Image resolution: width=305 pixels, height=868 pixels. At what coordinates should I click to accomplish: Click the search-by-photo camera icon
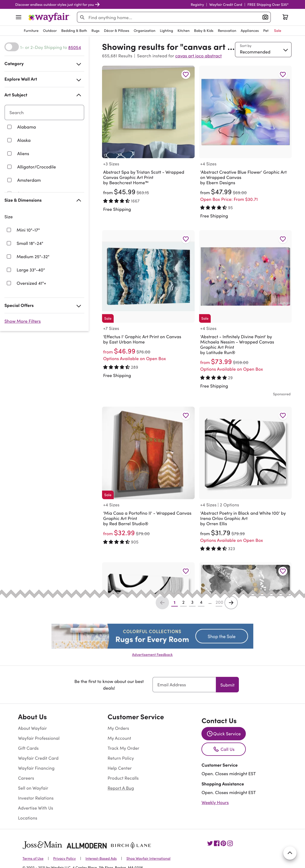(265, 17)
